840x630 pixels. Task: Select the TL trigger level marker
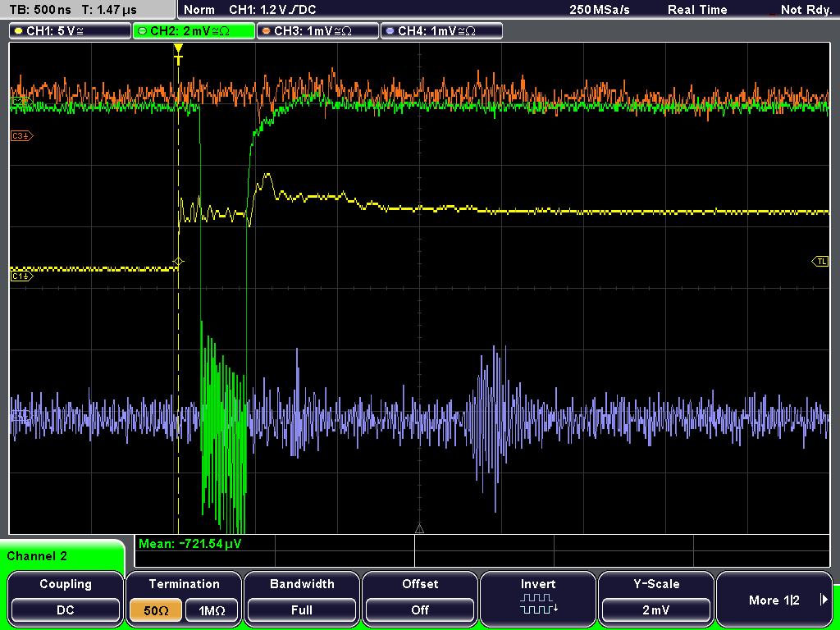tap(820, 262)
